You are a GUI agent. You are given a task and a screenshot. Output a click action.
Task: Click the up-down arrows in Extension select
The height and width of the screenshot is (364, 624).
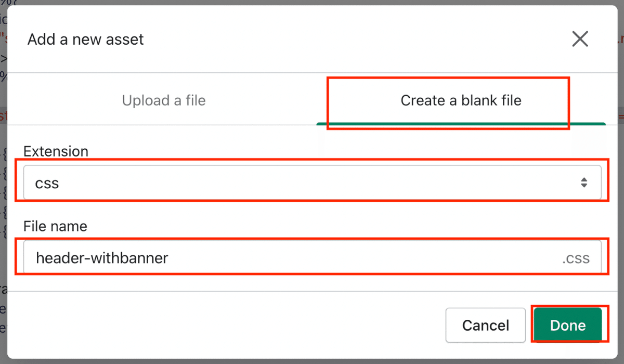tap(584, 183)
